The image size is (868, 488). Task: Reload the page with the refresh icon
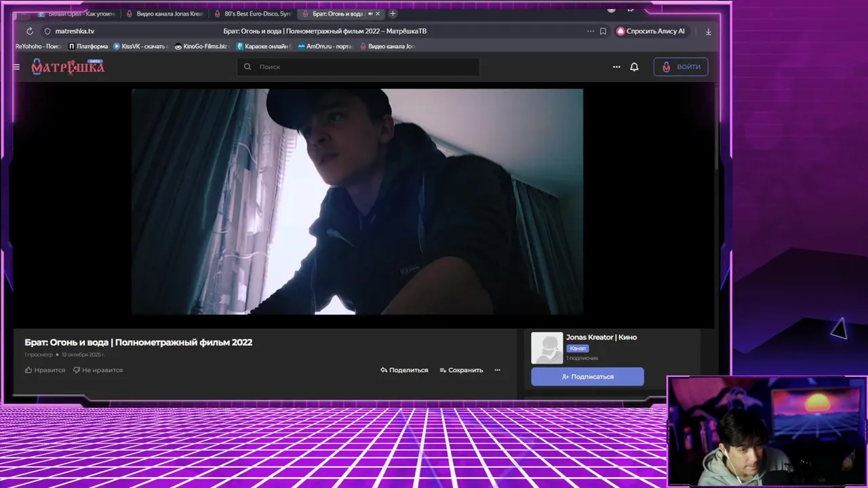(30, 31)
